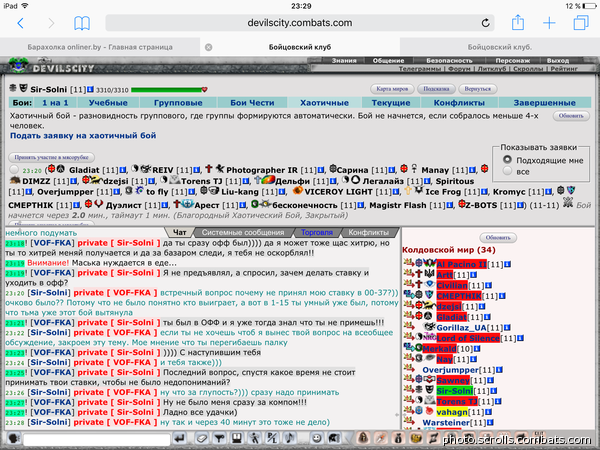Click the clan icon beside Lord of Silence
This screenshot has height=450, width=600.
[430, 338]
